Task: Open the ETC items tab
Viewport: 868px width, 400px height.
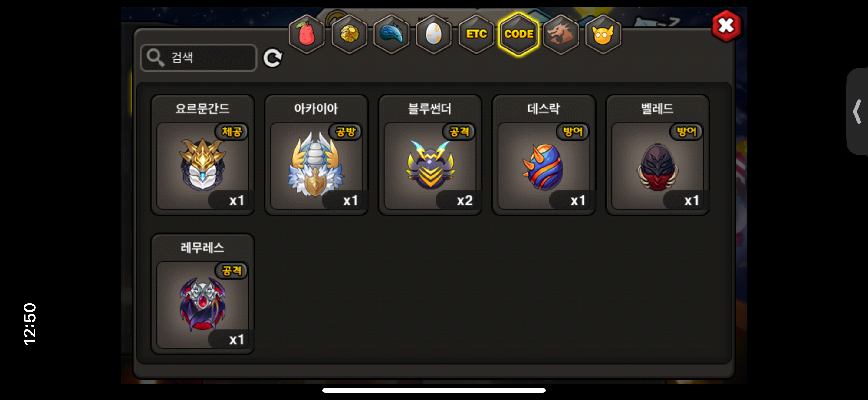Action: click(476, 34)
